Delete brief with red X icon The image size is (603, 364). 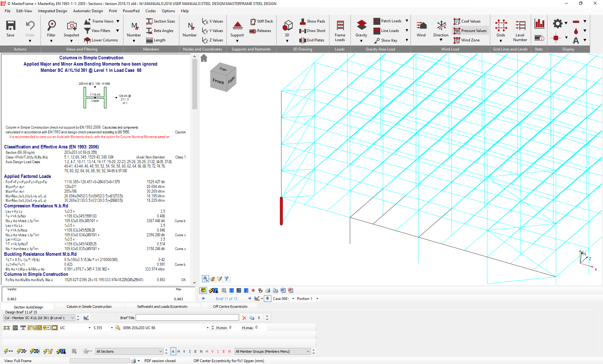244,318
